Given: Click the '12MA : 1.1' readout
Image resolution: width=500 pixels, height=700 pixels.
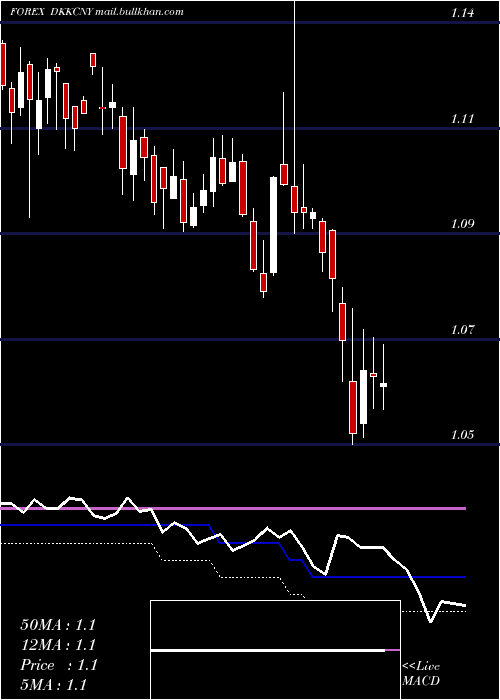Looking at the screenshot, I should pyautogui.click(x=58, y=645).
